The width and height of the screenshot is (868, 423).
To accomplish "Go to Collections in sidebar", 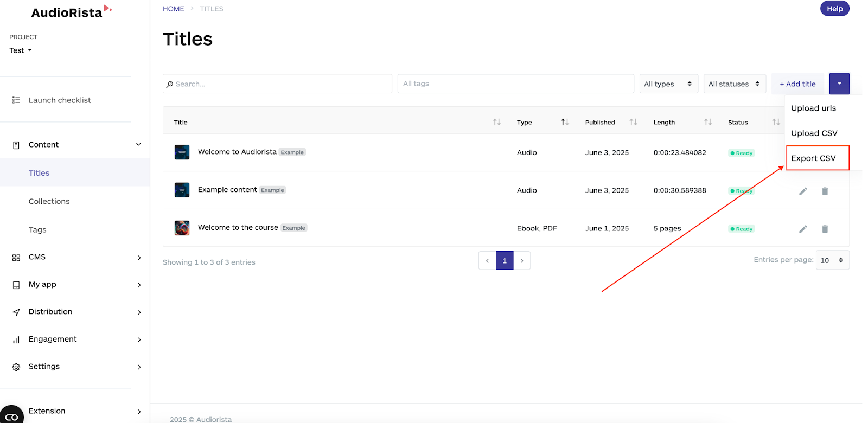I will click(49, 201).
